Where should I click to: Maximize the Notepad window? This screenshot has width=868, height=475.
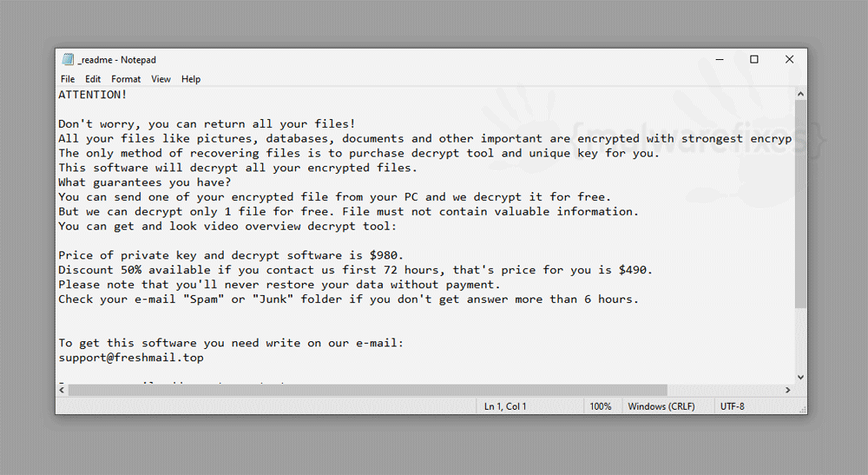[x=754, y=59]
